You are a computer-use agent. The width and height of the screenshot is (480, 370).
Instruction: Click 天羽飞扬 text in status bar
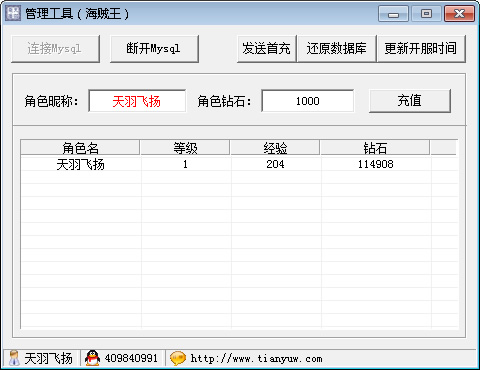pyautogui.click(x=48, y=359)
